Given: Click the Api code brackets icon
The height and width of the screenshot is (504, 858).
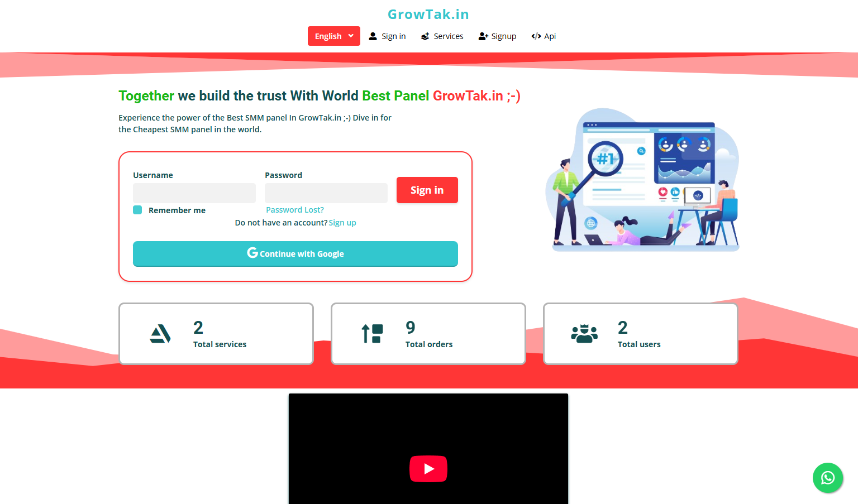Looking at the screenshot, I should click(536, 36).
